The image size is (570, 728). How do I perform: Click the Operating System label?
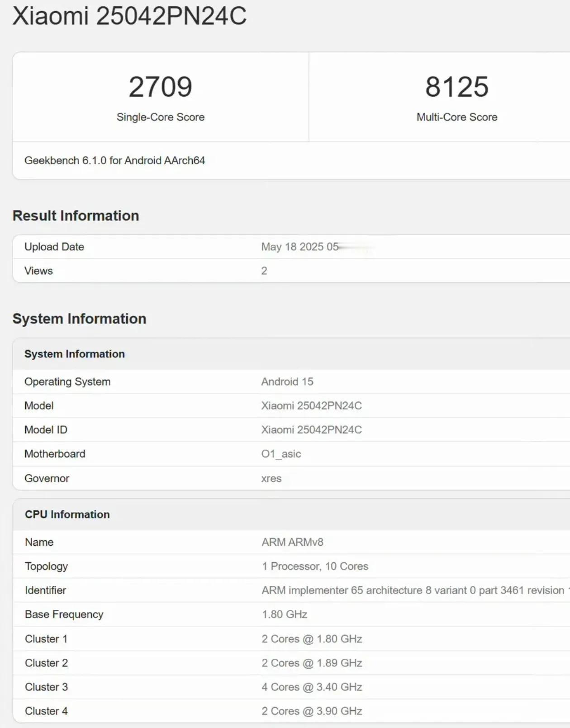[67, 381]
